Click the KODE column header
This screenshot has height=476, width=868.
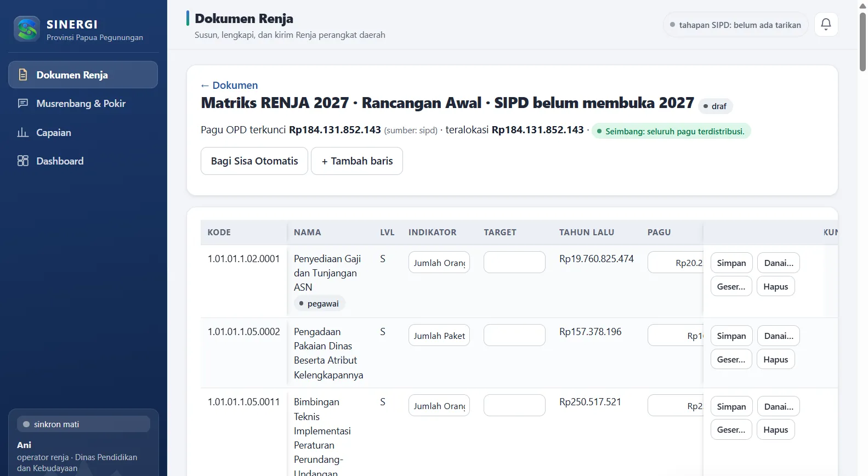[219, 232]
